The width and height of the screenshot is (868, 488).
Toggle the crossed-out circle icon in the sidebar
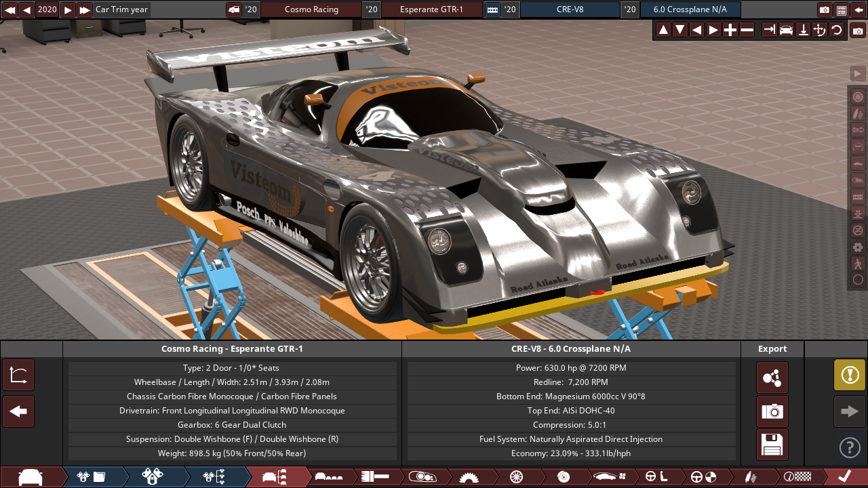point(858,230)
